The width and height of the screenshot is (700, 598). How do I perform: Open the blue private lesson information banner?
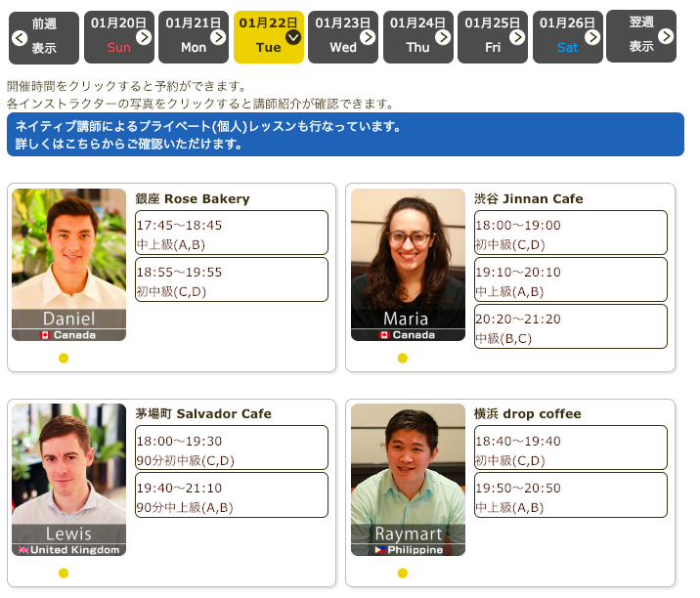tap(345, 135)
